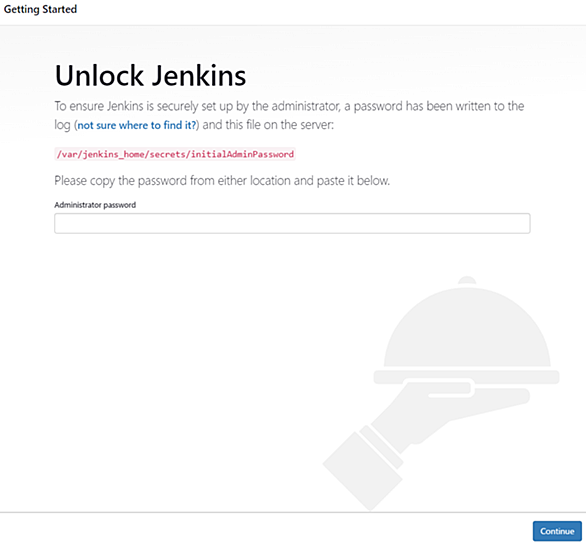The image size is (586, 546).
Task: Click the blue Continue button
Action: pyautogui.click(x=557, y=531)
